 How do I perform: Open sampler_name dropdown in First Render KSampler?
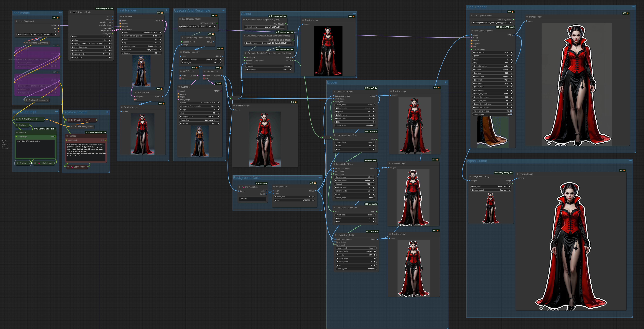tap(141, 46)
